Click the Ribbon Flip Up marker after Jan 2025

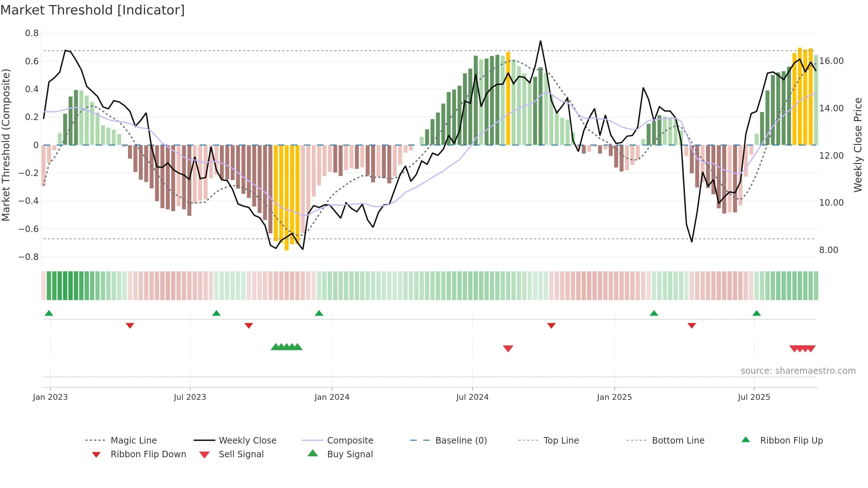coord(654,313)
